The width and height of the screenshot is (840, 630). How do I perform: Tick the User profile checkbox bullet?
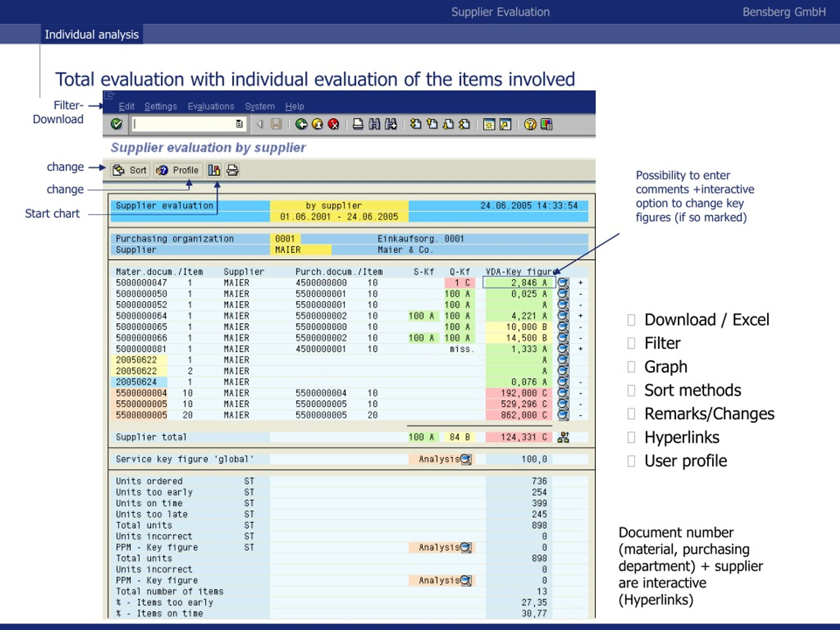coord(631,461)
